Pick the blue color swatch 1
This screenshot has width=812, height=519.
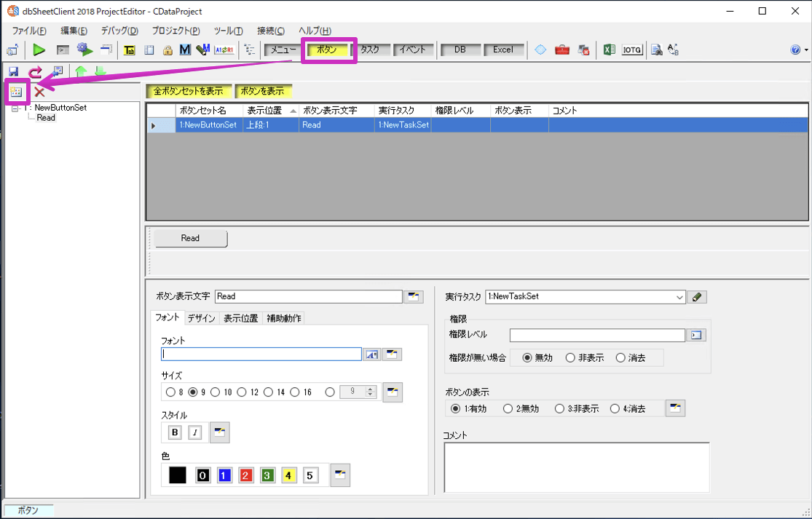pos(224,475)
